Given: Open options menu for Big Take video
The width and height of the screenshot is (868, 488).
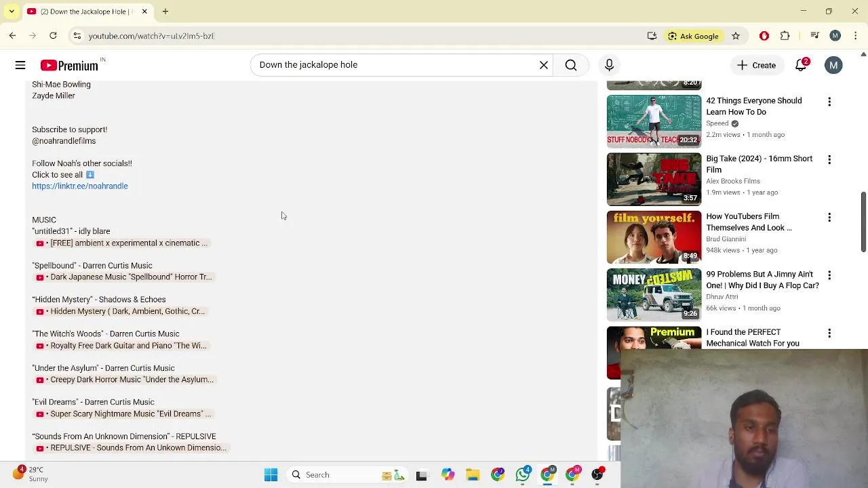Looking at the screenshot, I should pyautogui.click(x=829, y=159).
